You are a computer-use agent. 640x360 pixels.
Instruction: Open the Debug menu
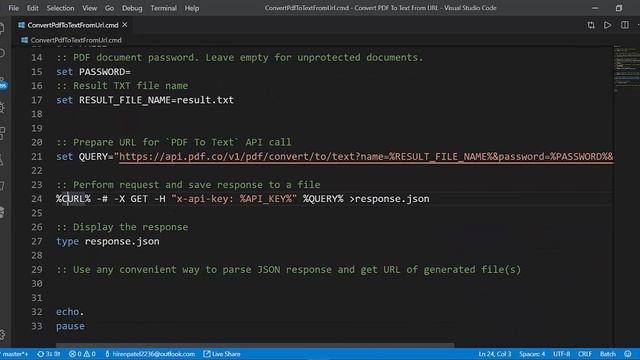[x=132, y=8]
